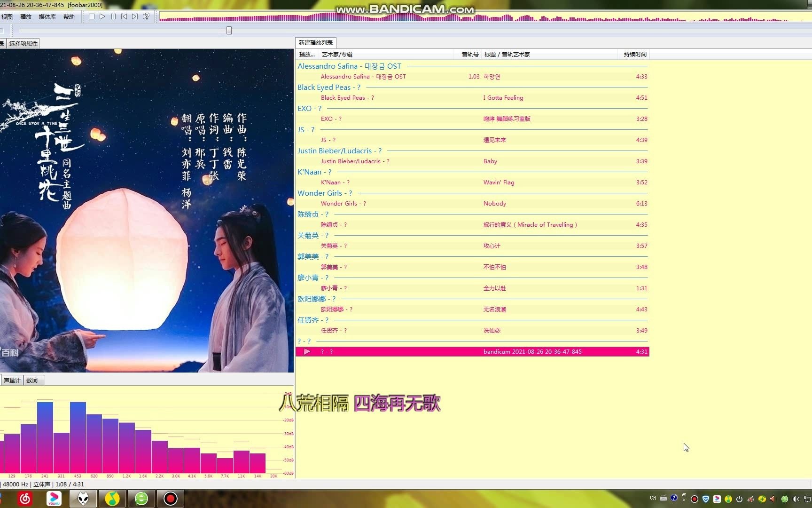Select the 全力以赴 track
The height and width of the screenshot is (508, 812).
[472, 288]
